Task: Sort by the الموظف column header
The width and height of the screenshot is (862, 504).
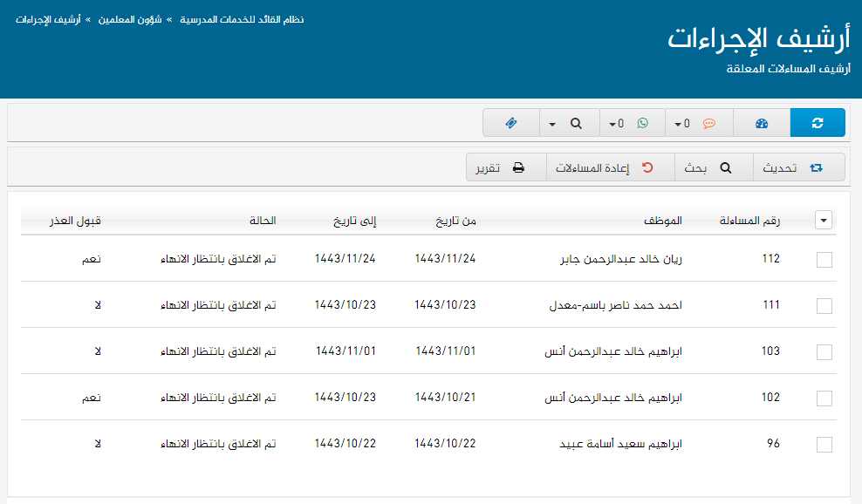Action: [x=662, y=221]
